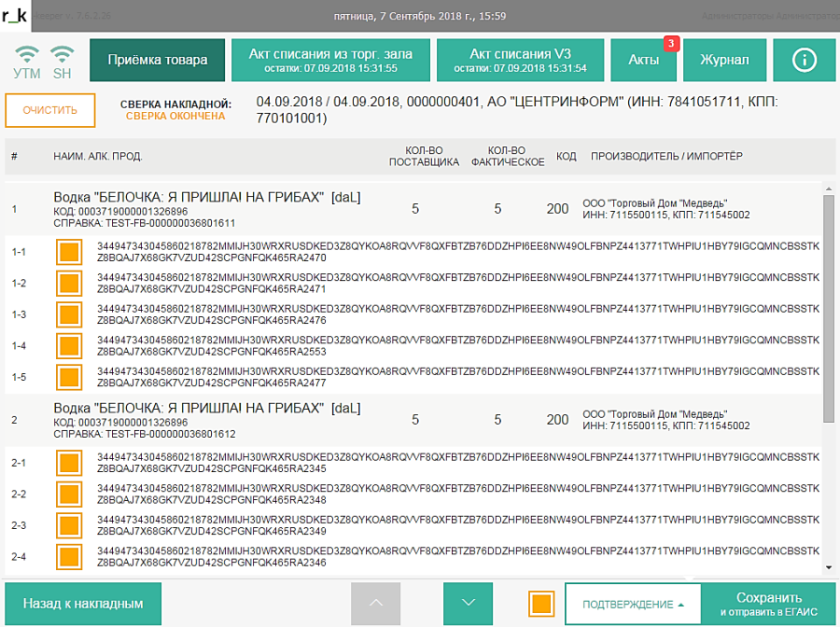This screenshot has height=627, width=840.
Task: Click the red notification badge on Акты
Action: [669, 43]
